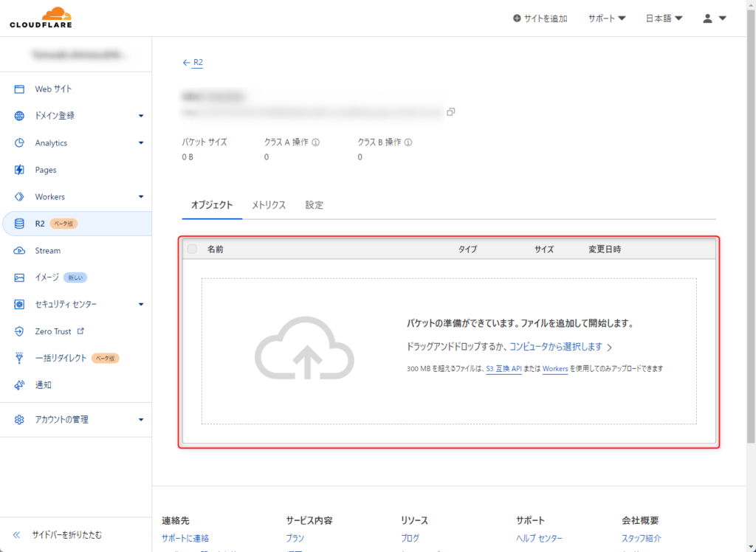Click the Zero Trust external link icon
The height and width of the screenshot is (552, 756).
pos(80,331)
